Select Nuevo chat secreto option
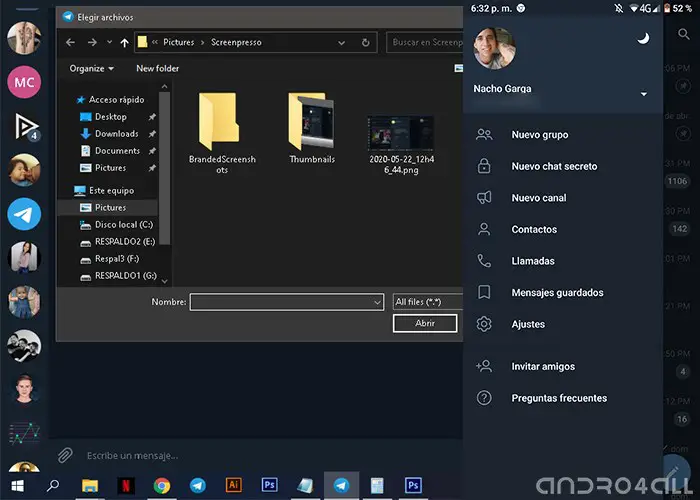700x500 pixels. (x=553, y=167)
